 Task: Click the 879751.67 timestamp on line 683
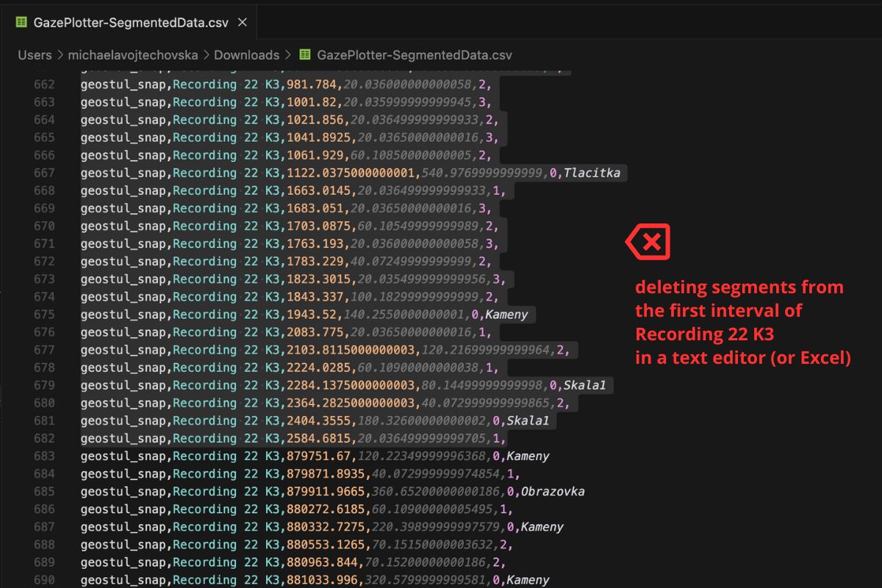tap(316, 456)
